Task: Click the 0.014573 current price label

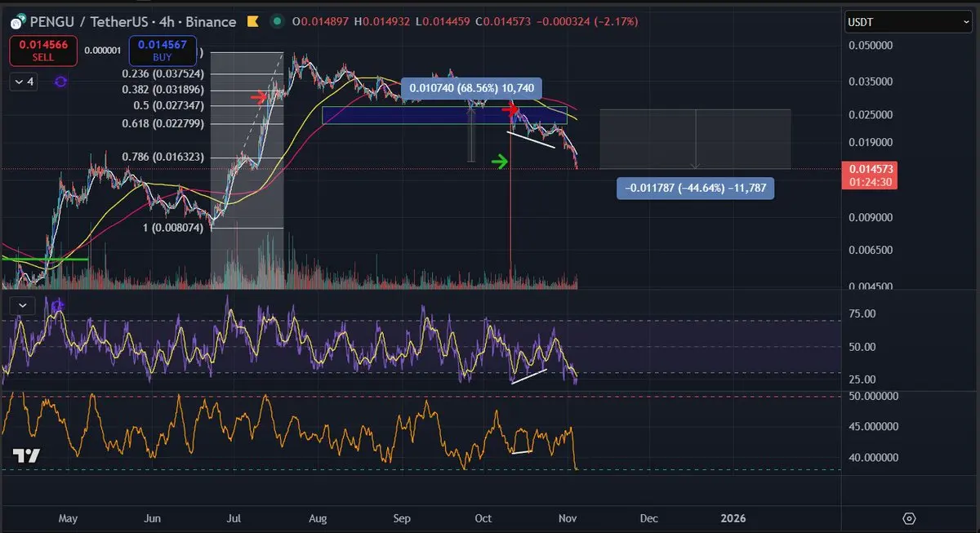Action: [x=869, y=168]
